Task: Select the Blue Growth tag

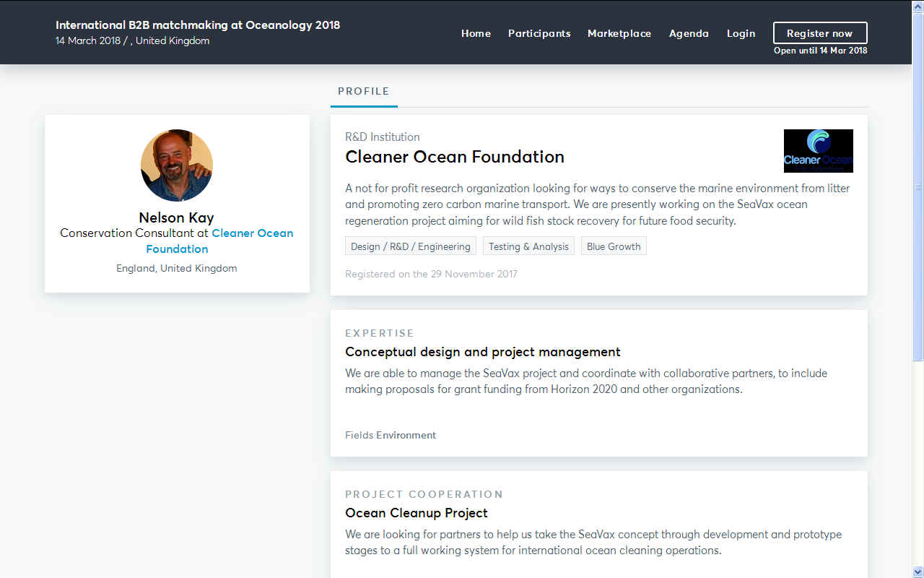Action: tap(614, 246)
